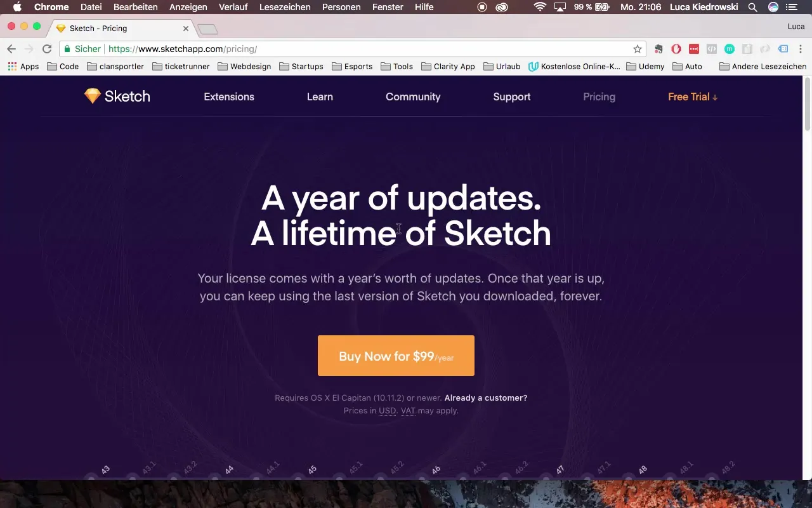Open the AirPlay display menu
The height and width of the screenshot is (508, 812).
[560, 7]
